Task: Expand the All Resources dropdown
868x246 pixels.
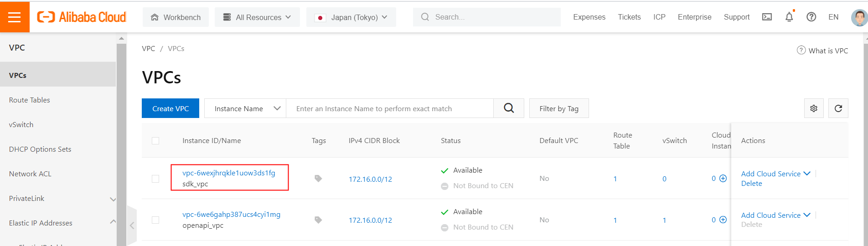Action: [257, 17]
